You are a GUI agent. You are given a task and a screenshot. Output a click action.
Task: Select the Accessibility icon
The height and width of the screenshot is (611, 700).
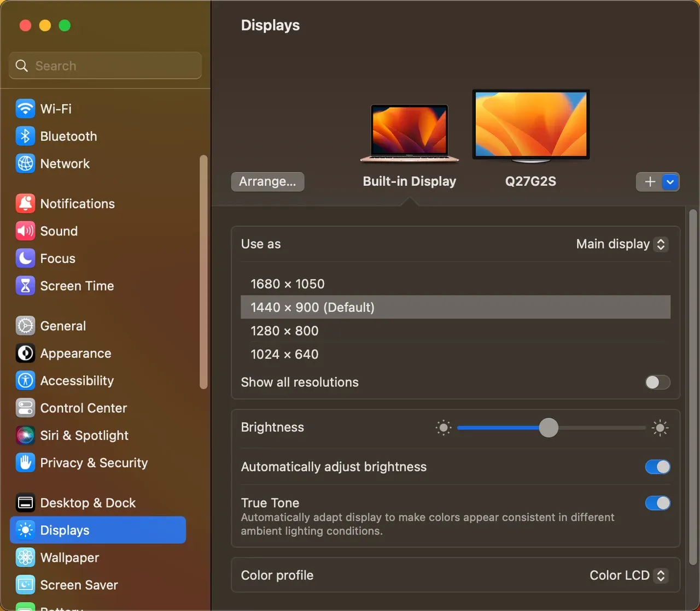click(x=25, y=380)
